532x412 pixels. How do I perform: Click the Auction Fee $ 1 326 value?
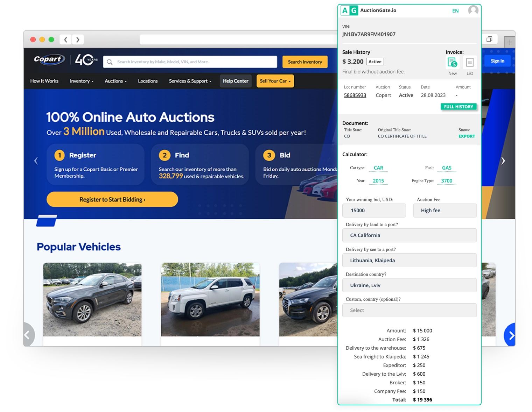tap(421, 339)
